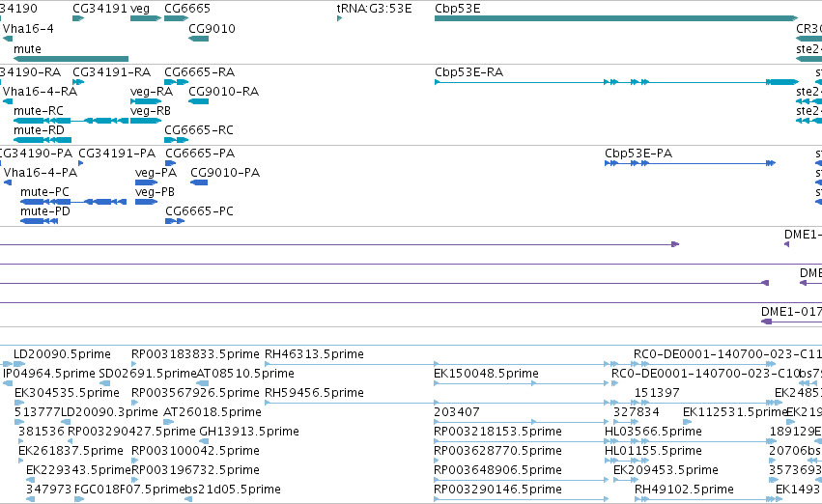Select the Cbp53E gene bar
822x504 pixels.
pos(616,18)
